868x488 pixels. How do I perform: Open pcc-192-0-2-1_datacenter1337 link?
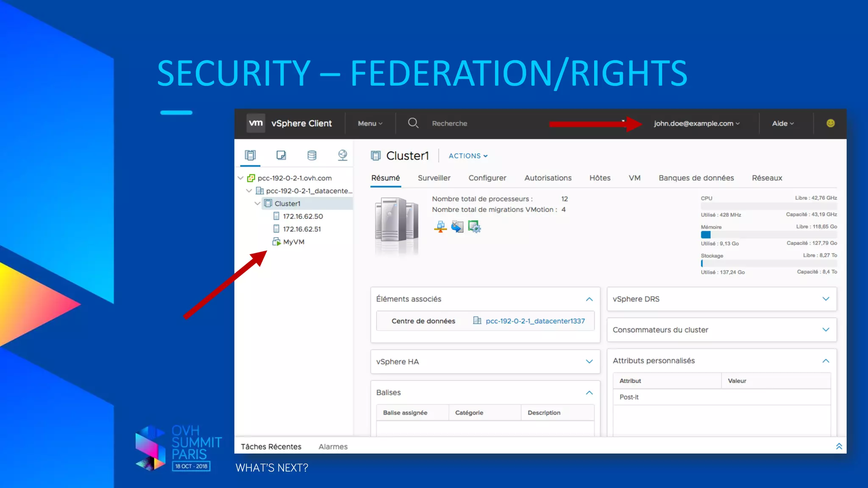click(x=535, y=321)
